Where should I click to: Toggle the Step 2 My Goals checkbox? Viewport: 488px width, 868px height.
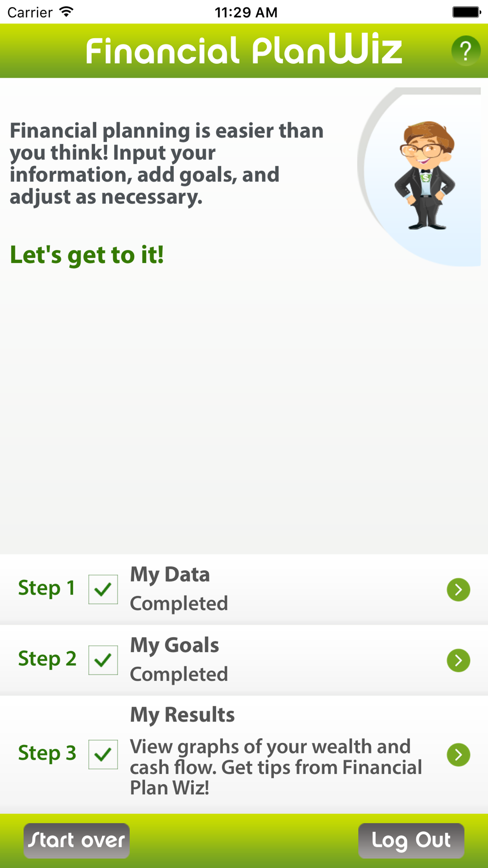[x=103, y=660]
